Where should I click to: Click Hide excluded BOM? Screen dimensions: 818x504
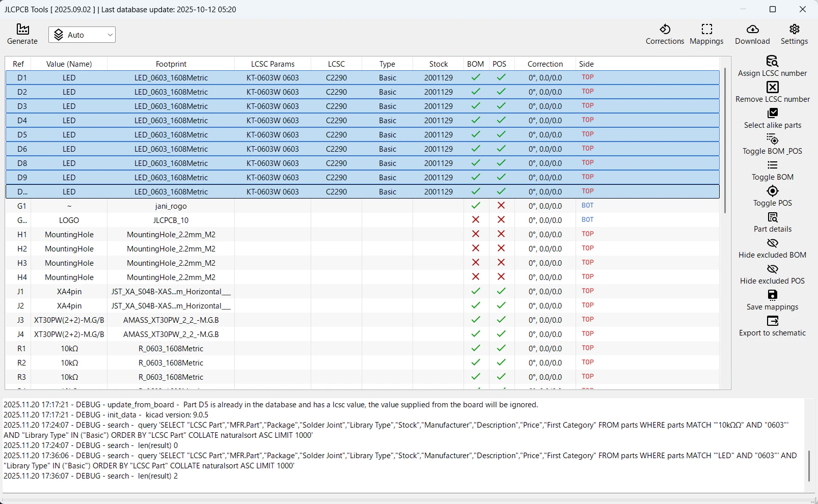[772, 248]
